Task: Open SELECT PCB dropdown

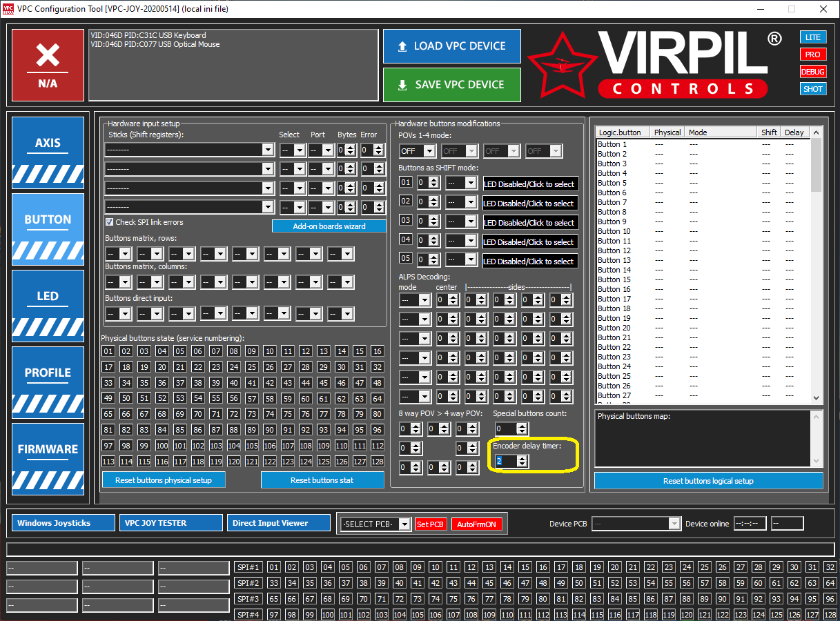Action: (x=375, y=524)
